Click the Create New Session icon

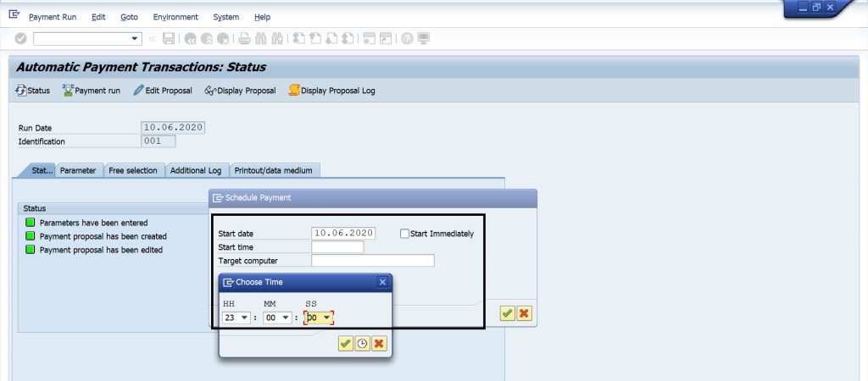point(370,39)
